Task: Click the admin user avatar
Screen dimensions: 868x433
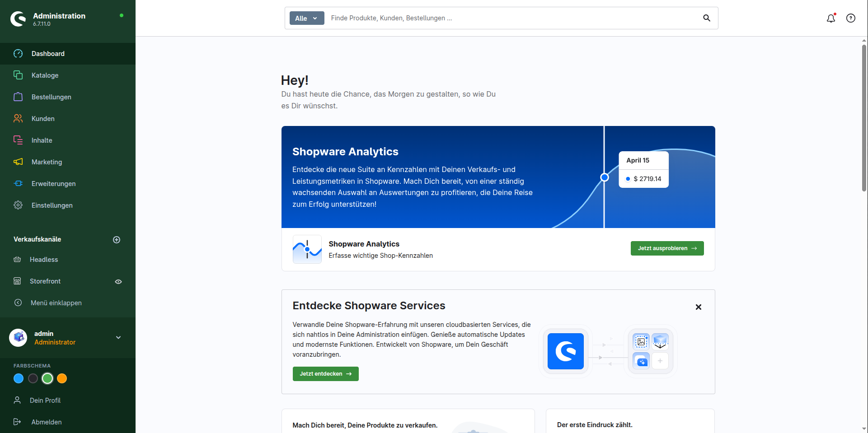Action: (x=19, y=337)
